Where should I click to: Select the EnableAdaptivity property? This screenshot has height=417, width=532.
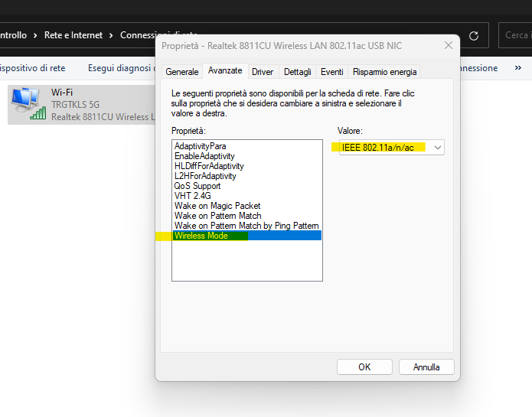[204, 156]
